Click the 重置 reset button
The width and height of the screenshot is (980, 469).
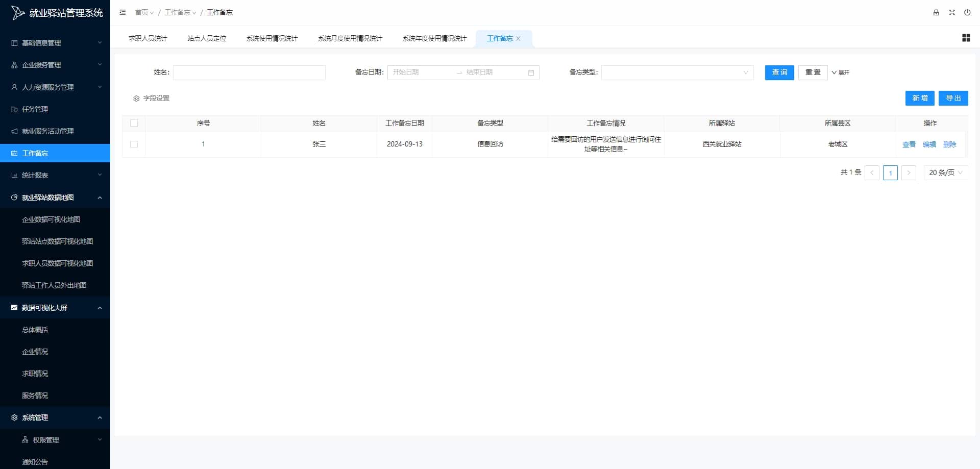pyautogui.click(x=813, y=72)
